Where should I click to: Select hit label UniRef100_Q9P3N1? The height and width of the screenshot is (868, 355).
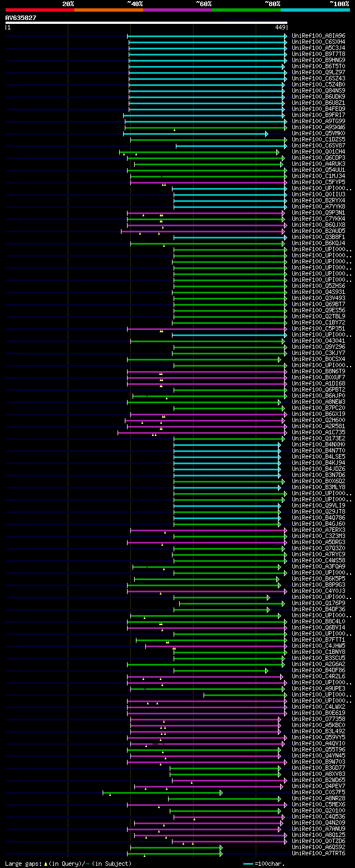coord(318,212)
